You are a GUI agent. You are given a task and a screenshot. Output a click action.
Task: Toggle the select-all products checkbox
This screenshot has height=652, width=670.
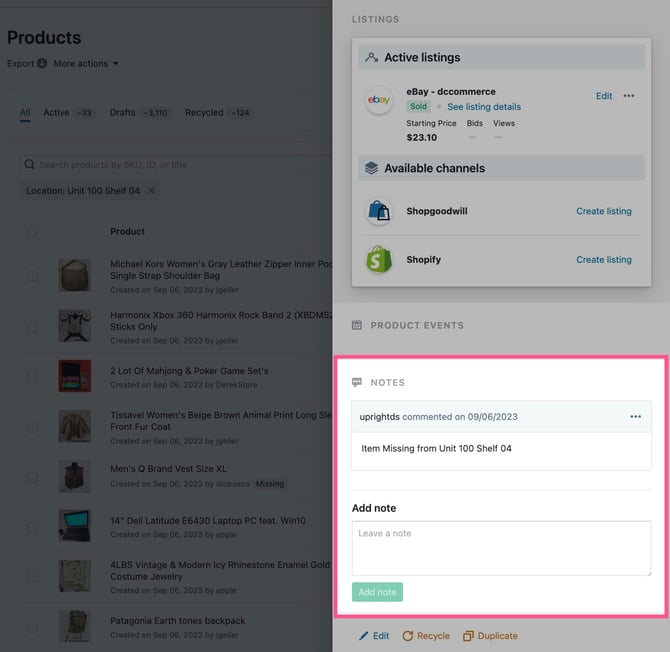(33, 231)
